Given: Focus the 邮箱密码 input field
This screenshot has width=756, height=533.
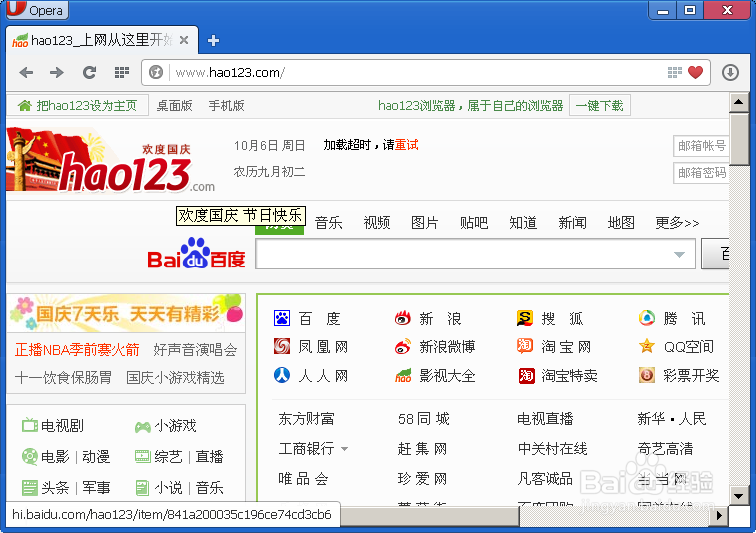Looking at the screenshot, I should (x=700, y=172).
